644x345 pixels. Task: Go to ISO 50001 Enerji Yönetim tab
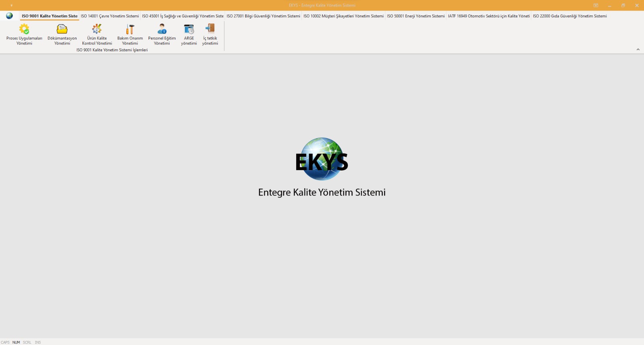[x=416, y=16]
